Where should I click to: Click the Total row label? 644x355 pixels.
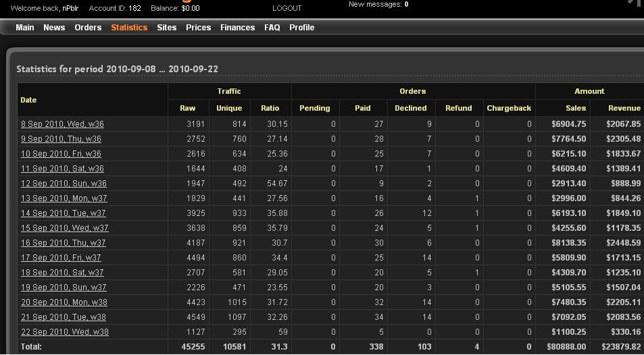(31, 347)
